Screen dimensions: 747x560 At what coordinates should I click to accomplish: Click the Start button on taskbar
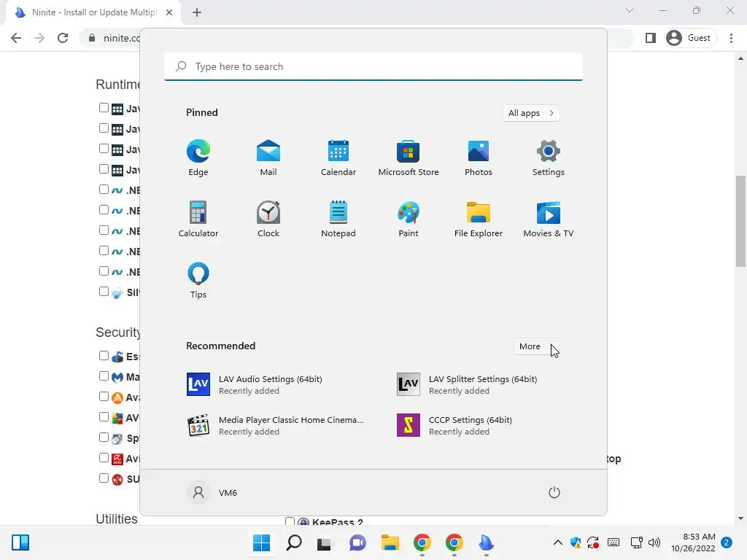[x=262, y=542]
